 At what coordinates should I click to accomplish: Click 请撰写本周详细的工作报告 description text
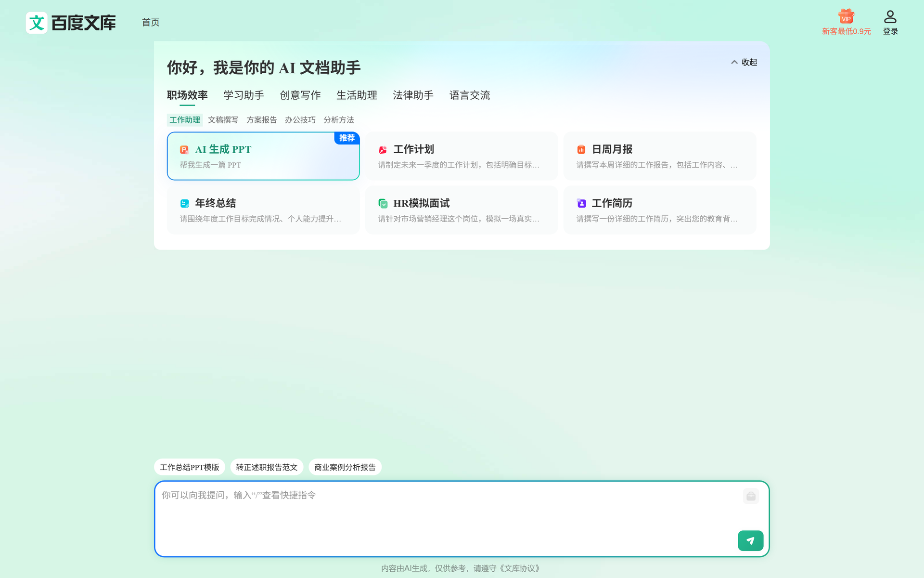657,165
